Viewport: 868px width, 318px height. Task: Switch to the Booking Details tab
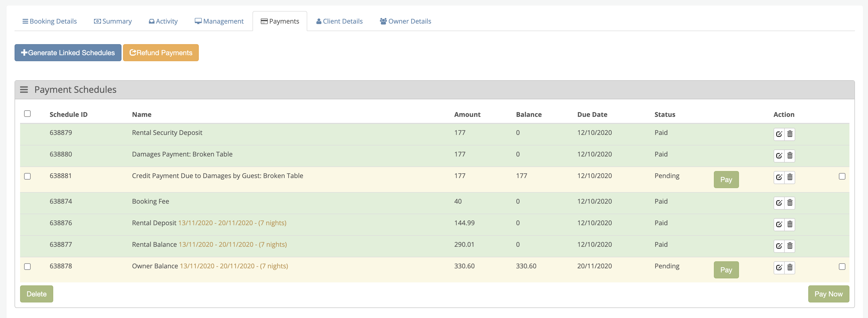coord(49,21)
